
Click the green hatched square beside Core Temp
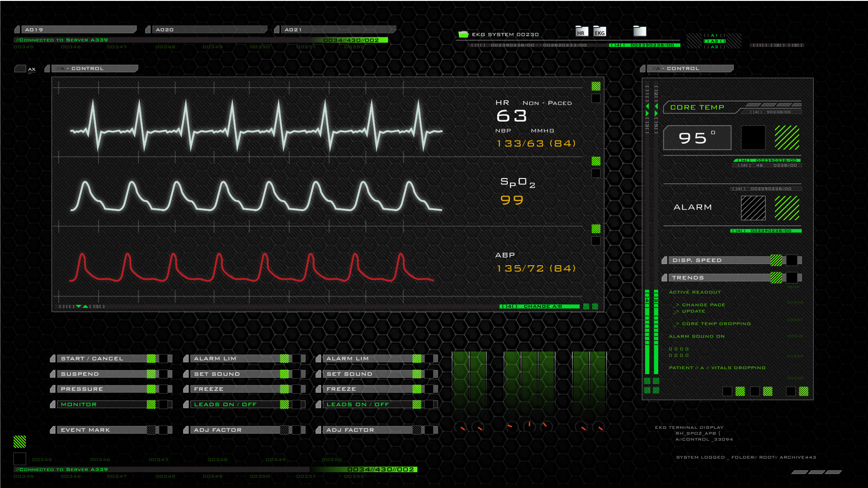tap(787, 138)
